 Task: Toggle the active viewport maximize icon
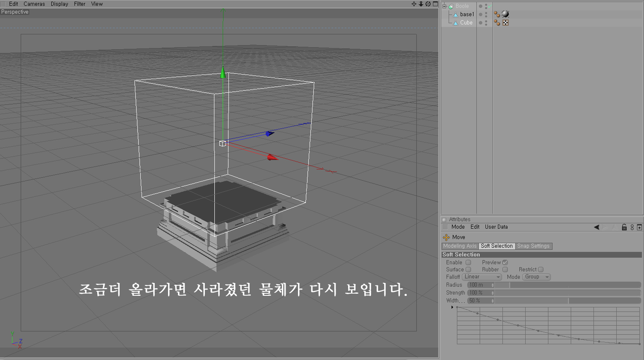(x=435, y=4)
